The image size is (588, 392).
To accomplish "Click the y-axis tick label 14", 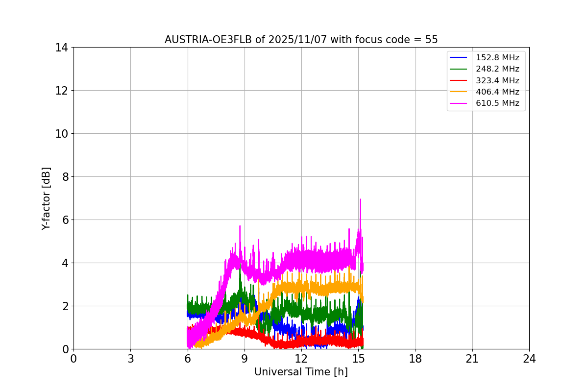I will 61,48.
